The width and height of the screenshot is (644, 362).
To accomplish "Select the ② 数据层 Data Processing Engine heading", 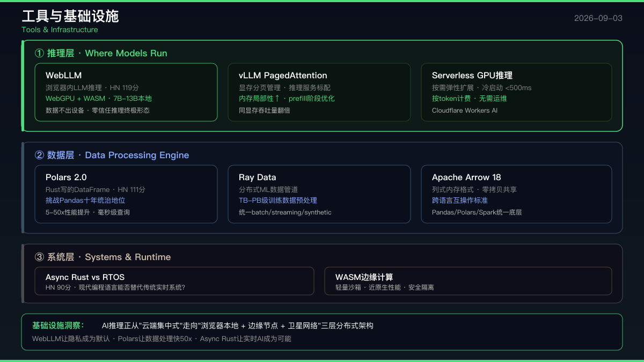I will point(112,155).
